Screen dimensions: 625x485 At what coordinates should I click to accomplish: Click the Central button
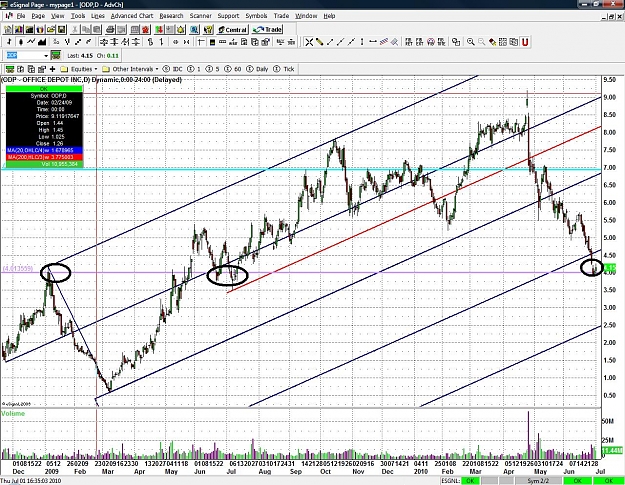232,29
